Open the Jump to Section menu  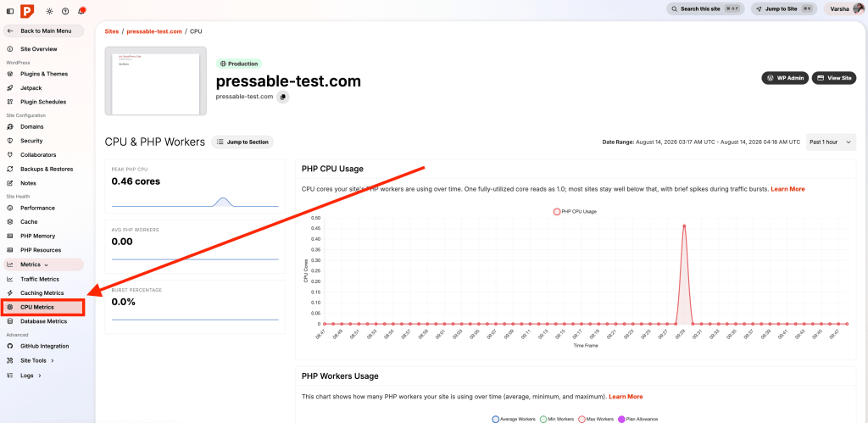pyautogui.click(x=242, y=142)
